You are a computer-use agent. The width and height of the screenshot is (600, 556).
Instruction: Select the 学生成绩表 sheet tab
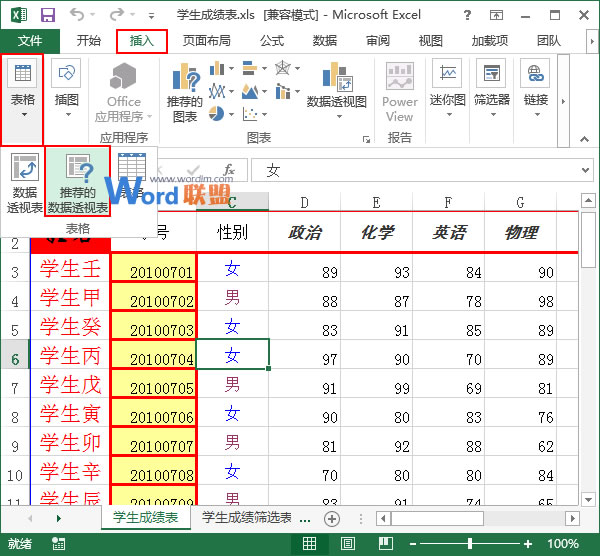pos(146,517)
